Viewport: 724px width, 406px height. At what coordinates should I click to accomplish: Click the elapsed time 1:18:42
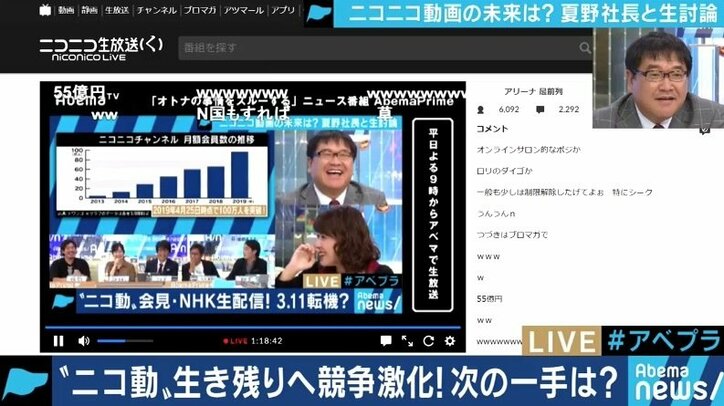click(x=266, y=341)
